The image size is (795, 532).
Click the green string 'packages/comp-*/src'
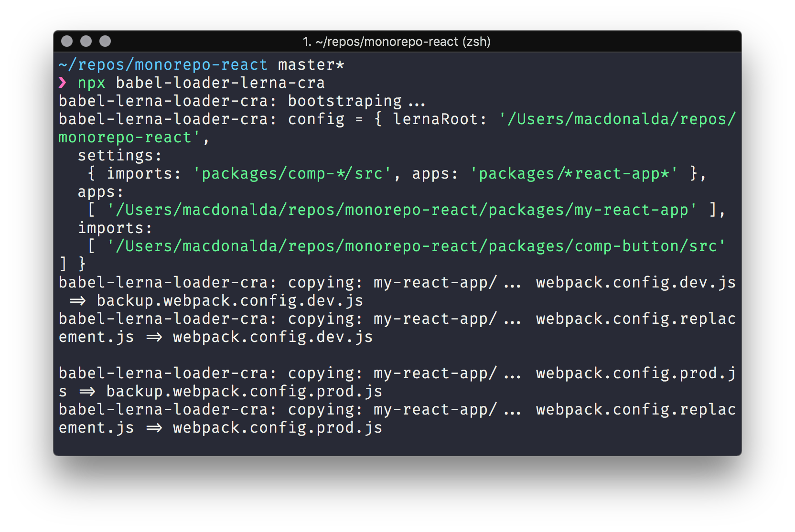[292, 174]
